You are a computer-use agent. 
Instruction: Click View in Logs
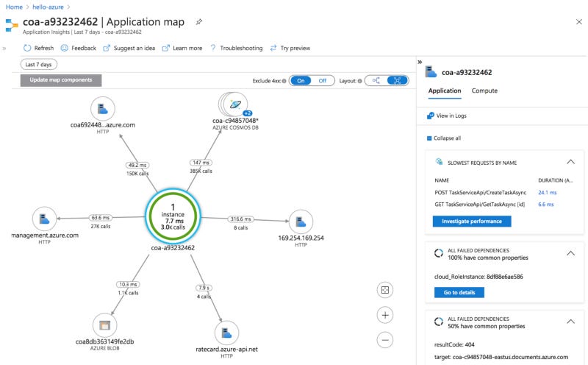[447, 116]
